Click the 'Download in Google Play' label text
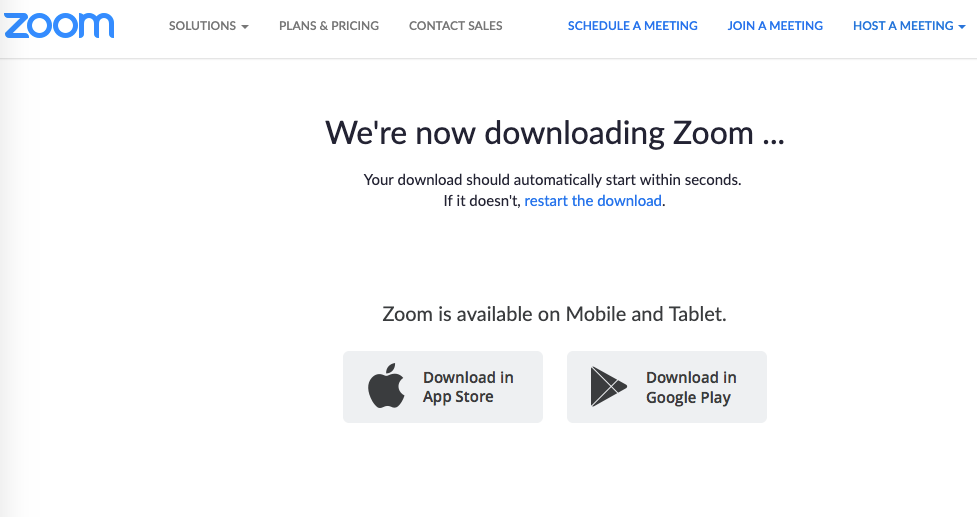 tap(691, 387)
